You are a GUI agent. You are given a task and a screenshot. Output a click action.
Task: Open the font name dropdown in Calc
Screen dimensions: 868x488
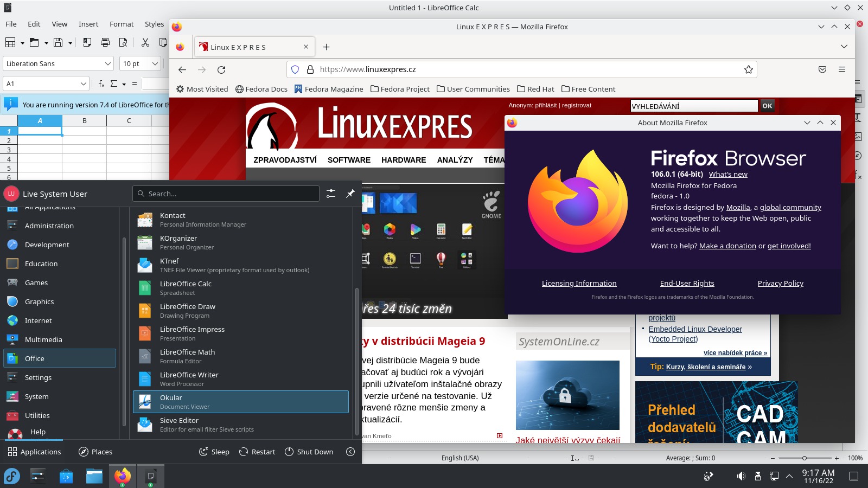[x=107, y=63]
